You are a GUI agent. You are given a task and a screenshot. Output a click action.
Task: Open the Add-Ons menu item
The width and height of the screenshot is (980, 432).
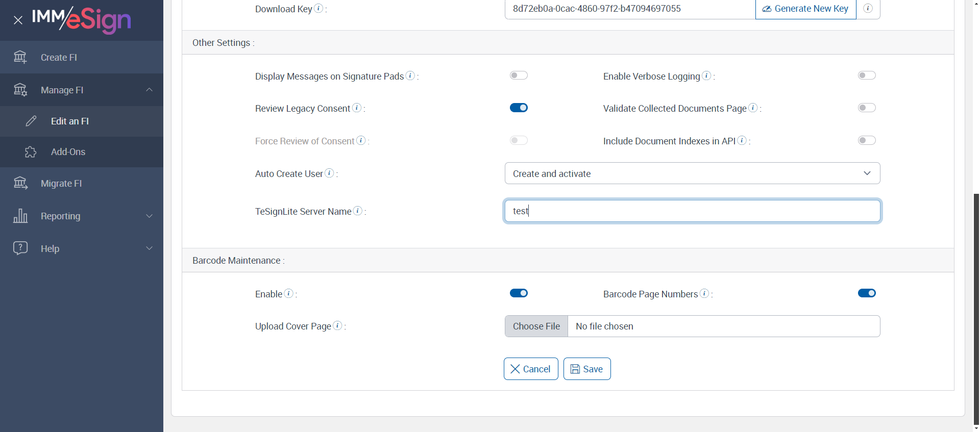[68, 152]
